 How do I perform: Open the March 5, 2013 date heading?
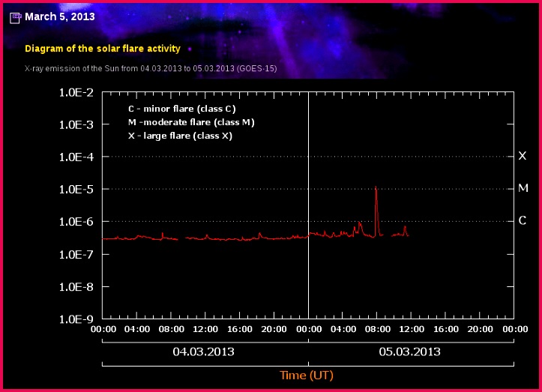coord(59,16)
